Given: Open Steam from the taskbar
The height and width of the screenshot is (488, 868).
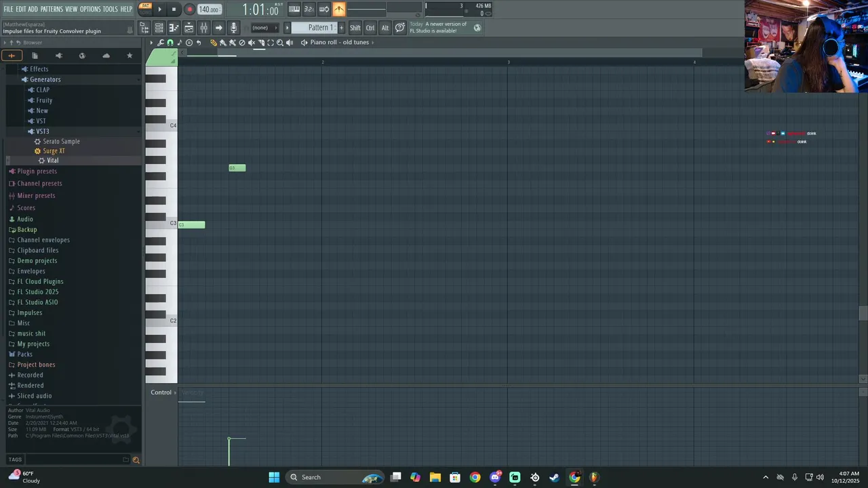Looking at the screenshot, I should click(x=555, y=477).
